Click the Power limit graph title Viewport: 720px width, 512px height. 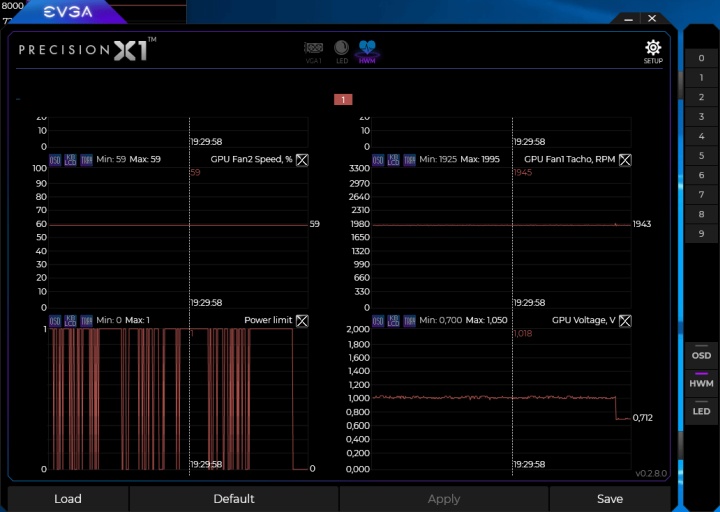click(268, 320)
